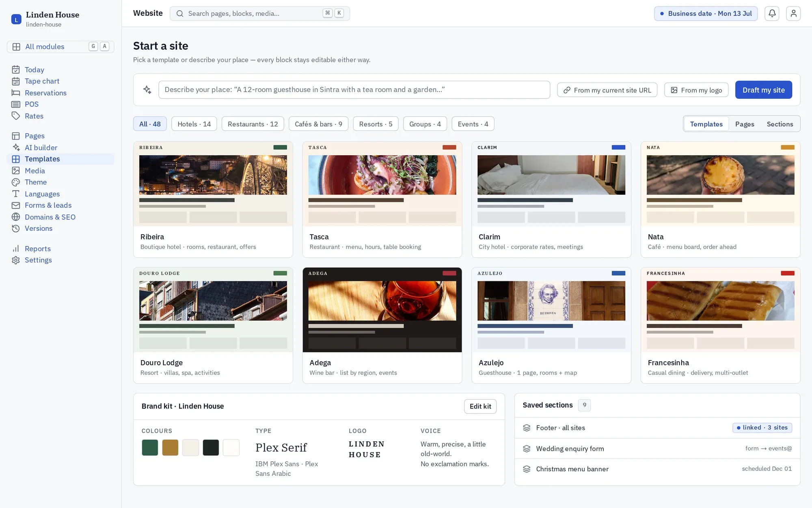Click the linked · 3 sites badge
812x508 pixels.
point(762,428)
